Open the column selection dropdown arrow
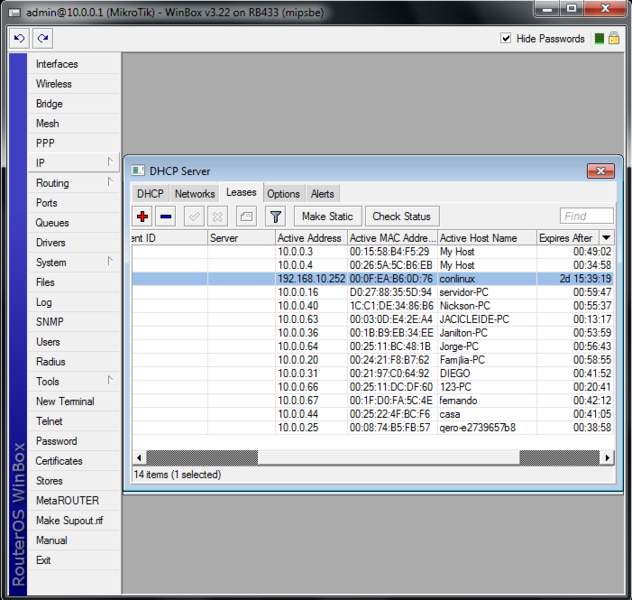This screenshot has width=632, height=600. 607,238
